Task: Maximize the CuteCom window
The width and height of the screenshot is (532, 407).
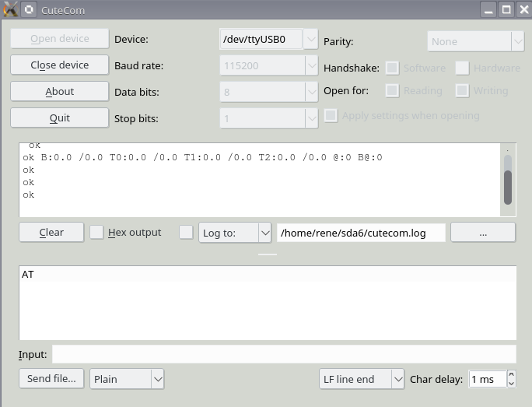Action: click(x=506, y=10)
